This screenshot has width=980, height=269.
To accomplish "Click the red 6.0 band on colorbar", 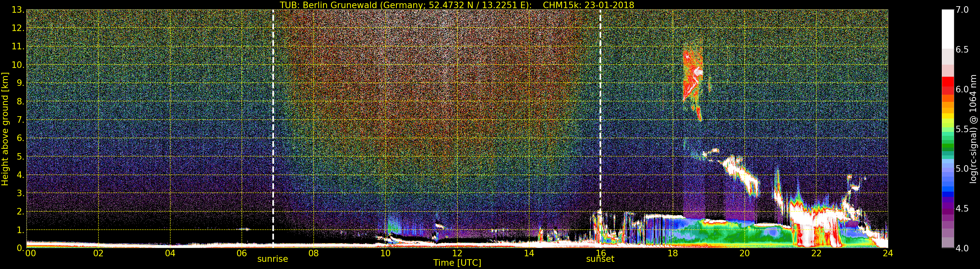I will pos(948,89).
